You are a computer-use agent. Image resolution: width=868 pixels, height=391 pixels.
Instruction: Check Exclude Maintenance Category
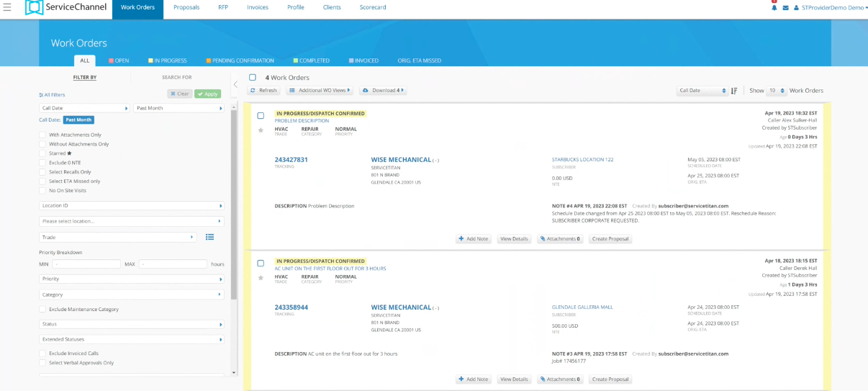coord(42,310)
